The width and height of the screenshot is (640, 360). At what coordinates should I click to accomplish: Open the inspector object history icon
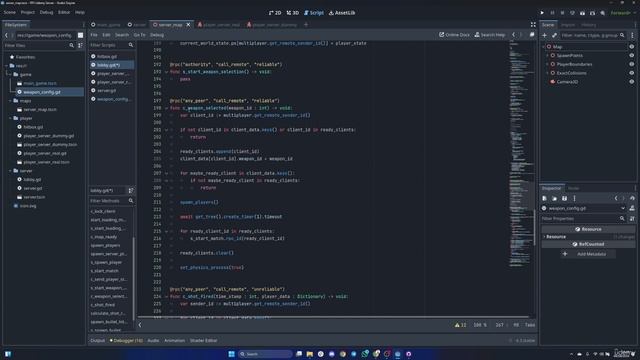(x=632, y=198)
